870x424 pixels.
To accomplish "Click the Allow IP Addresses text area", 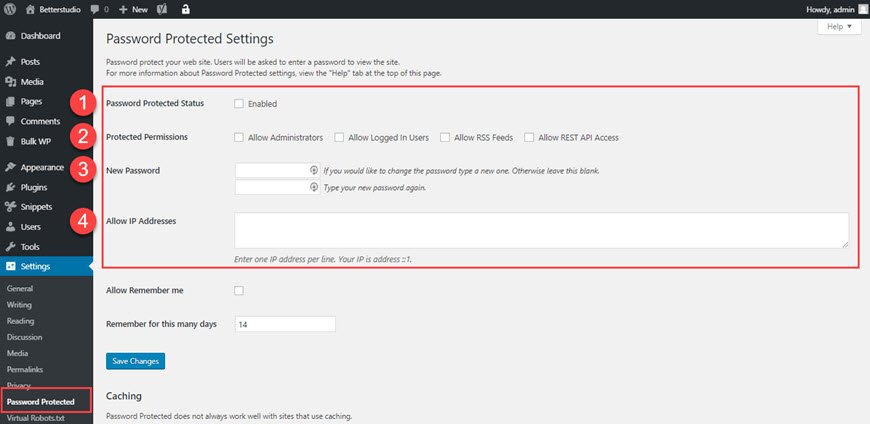I will (541, 229).
